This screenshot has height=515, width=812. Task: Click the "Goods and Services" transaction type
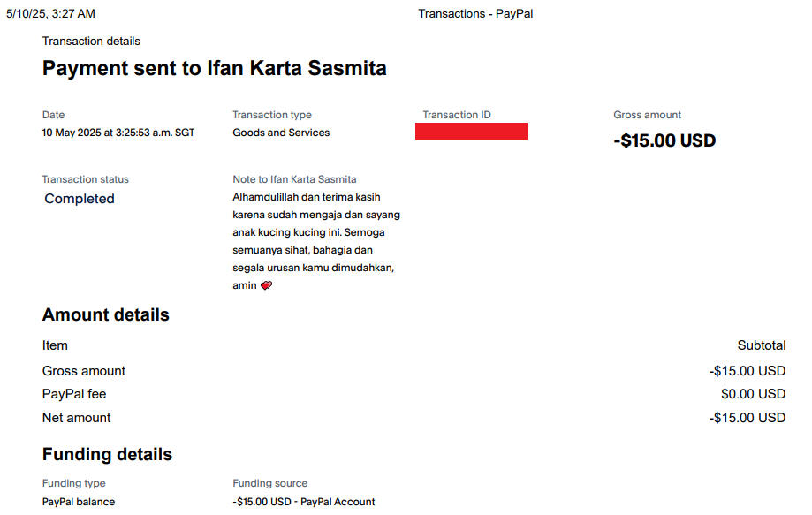point(281,133)
